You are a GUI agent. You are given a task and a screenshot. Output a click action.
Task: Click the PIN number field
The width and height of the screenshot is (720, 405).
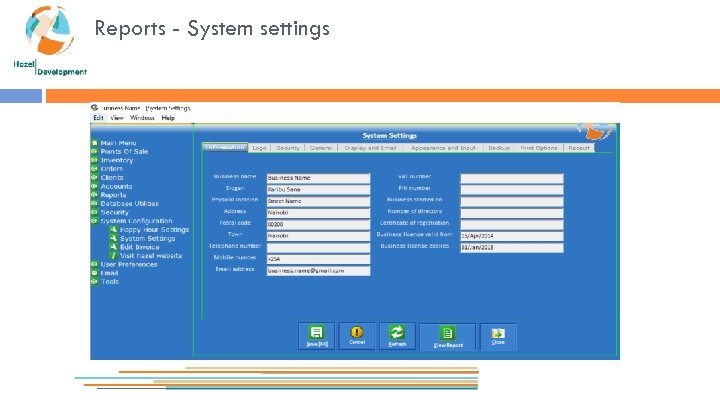512,190
